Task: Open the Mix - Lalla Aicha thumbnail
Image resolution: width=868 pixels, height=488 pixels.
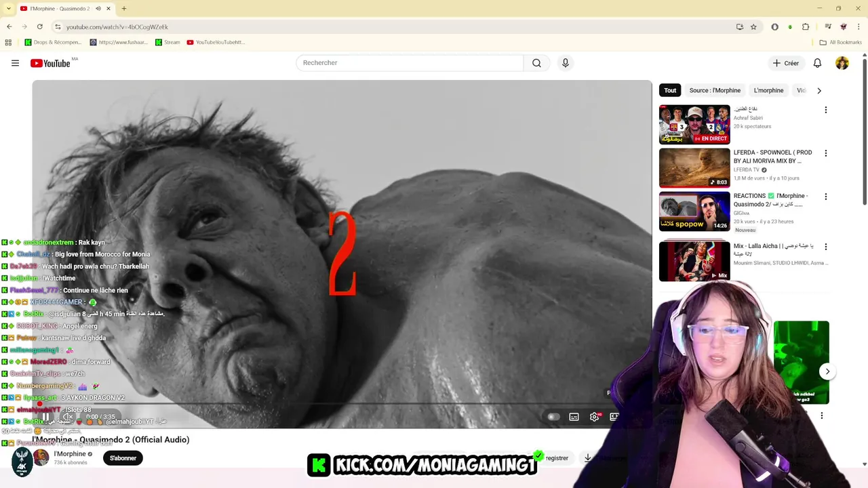Action: point(694,260)
